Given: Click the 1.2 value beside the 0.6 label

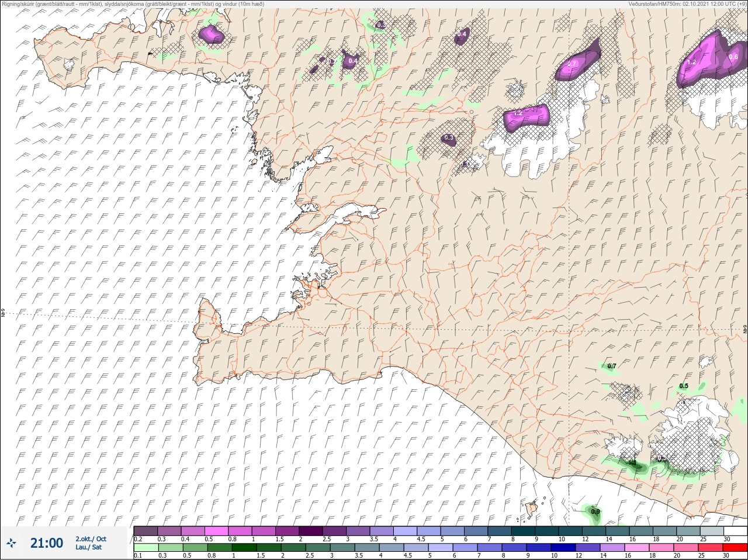Looking at the screenshot, I should [691, 62].
